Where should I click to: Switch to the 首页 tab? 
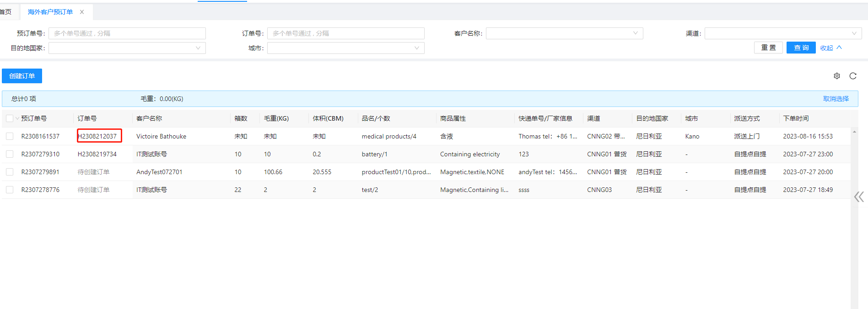(x=6, y=12)
